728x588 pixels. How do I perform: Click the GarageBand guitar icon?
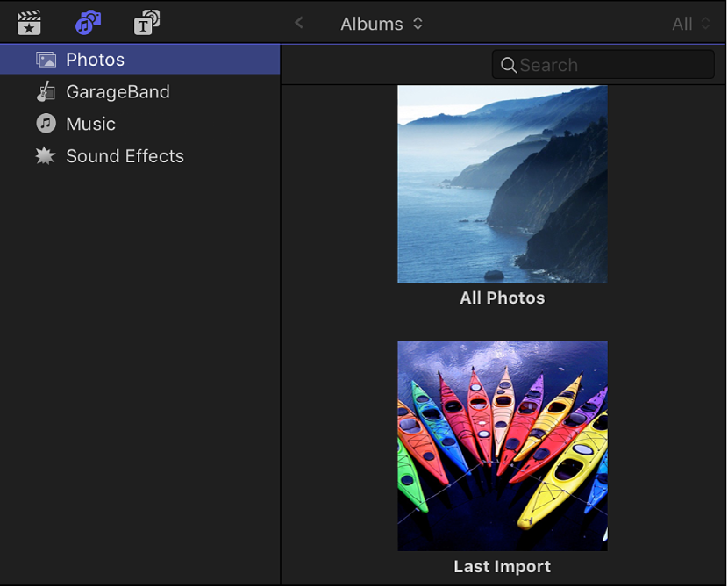point(46,91)
